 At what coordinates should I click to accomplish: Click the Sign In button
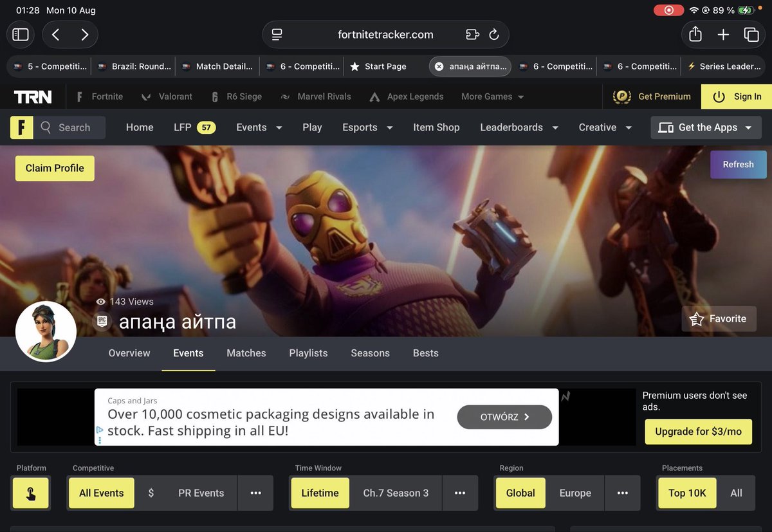pos(737,96)
